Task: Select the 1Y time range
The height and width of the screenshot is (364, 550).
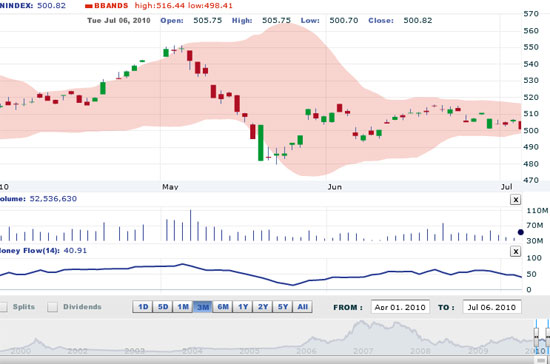Action: [x=243, y=307]
